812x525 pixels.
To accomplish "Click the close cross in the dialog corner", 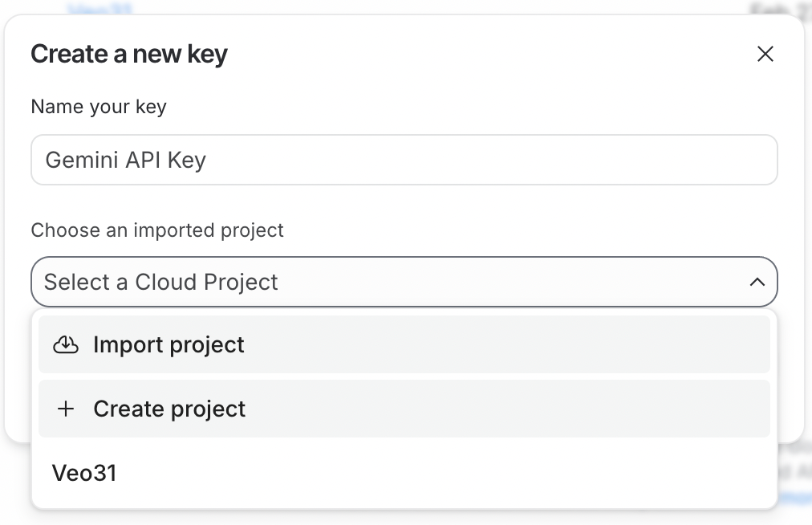I will click(x=765, y=54).
